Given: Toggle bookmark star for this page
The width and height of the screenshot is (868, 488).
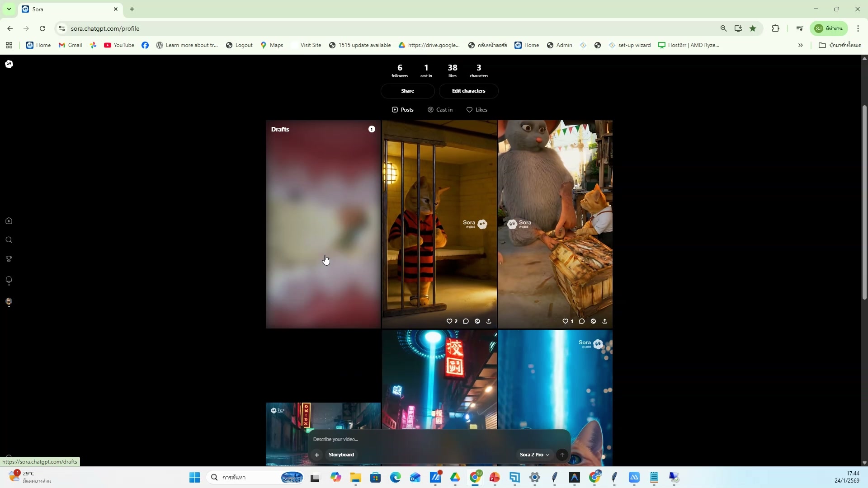Looking at the screenshot, I should (753, 28).
